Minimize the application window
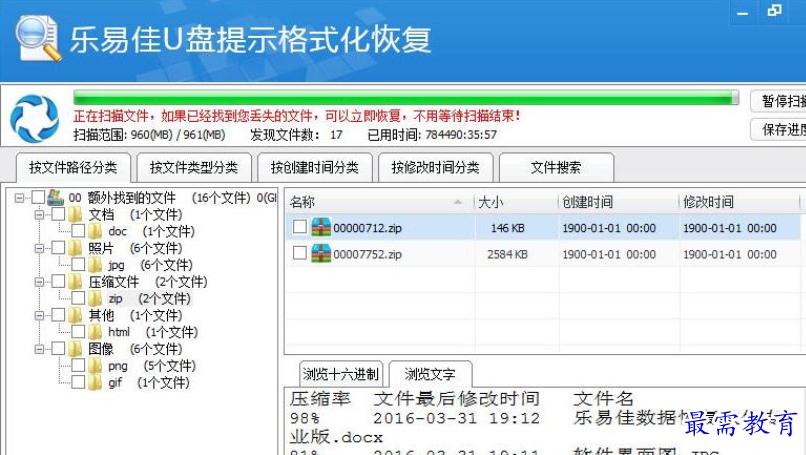Screen dimensions: 806x455 point(743,12)
